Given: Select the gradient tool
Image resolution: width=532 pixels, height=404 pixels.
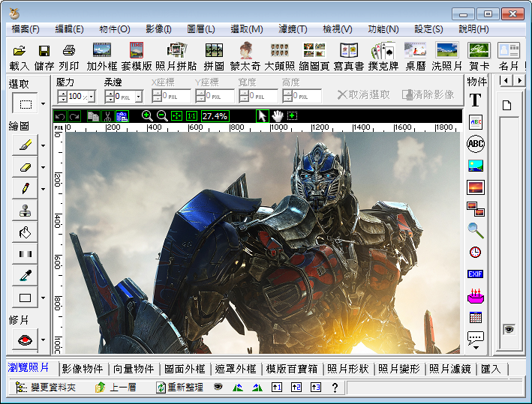Looking at the screenshot, I should [25, 254].
